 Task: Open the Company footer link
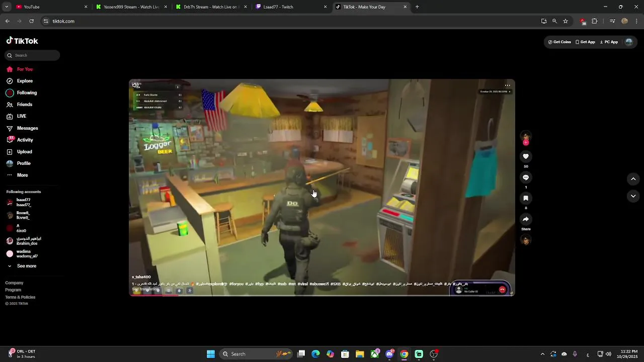[x=14, y=283]
